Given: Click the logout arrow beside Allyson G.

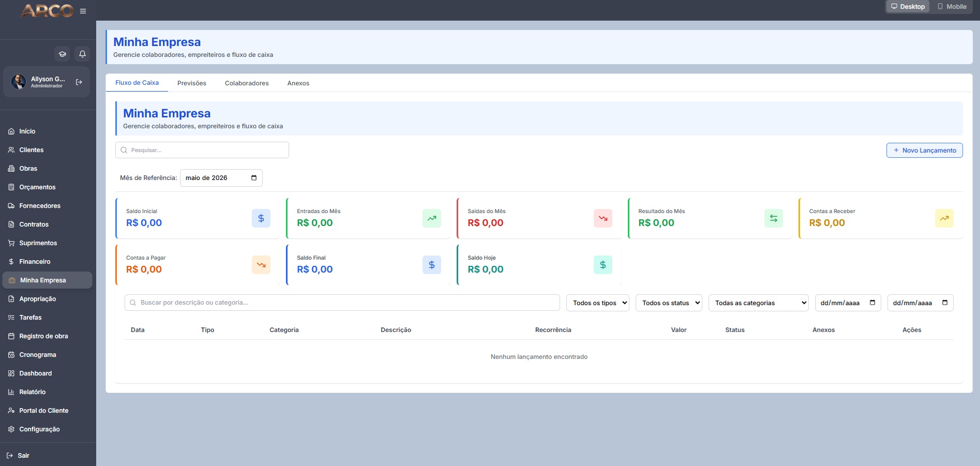Looking at the screenshot, I should coord(79,82).
